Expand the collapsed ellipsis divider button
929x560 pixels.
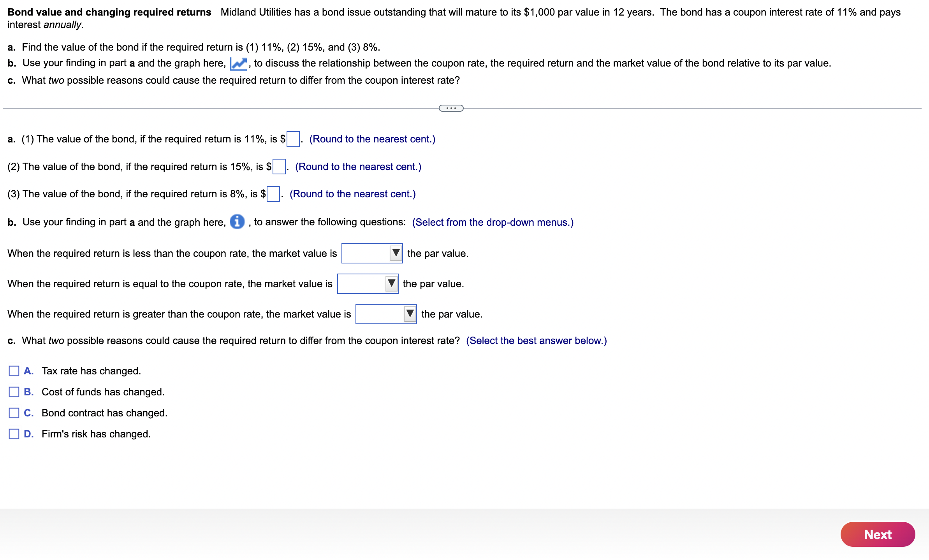click(451, 108)
